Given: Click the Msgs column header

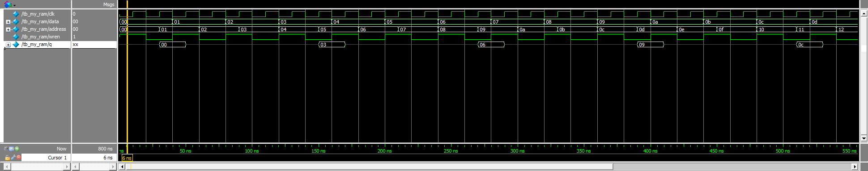Looking at the screenshot, I should pyautogui.click(x=109, y=4).
